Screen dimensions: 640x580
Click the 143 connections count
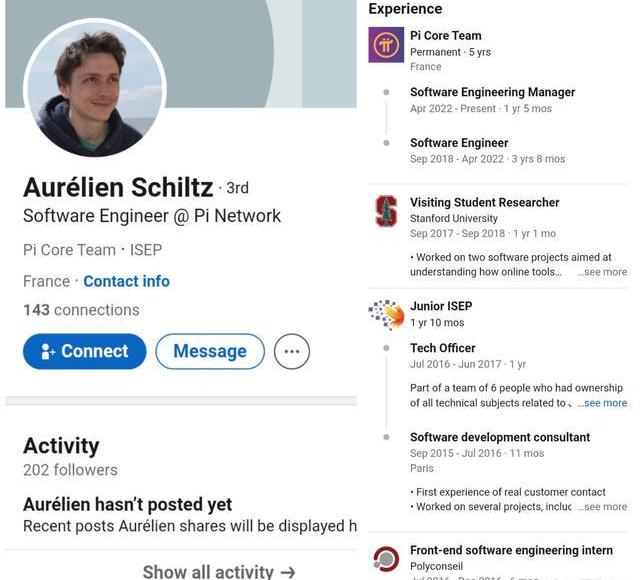[81, 310]
